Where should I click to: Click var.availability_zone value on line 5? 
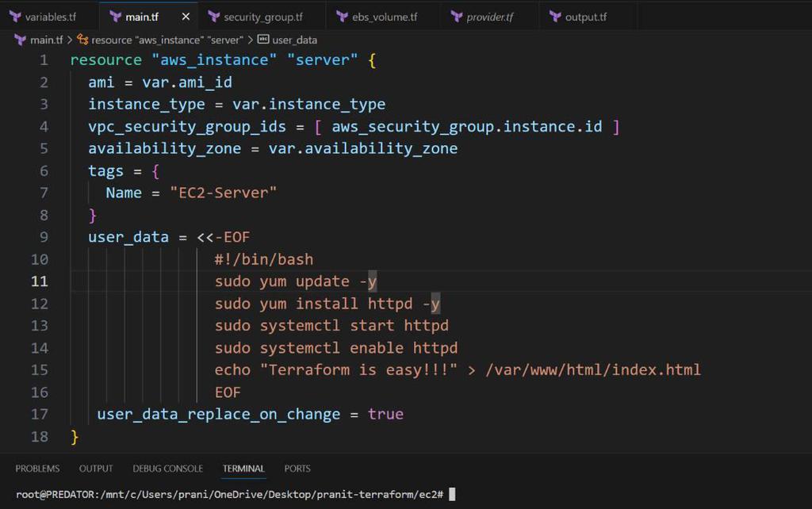362,148
